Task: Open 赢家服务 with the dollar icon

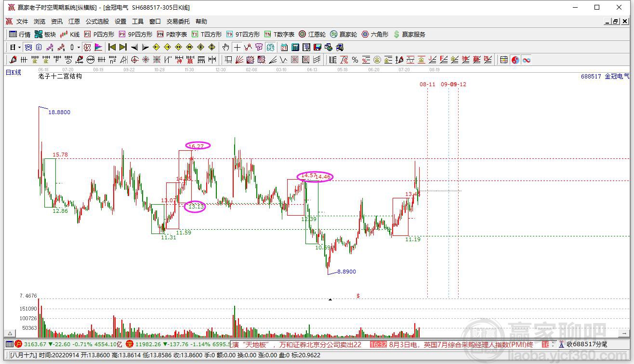Action: pos(409,34)
